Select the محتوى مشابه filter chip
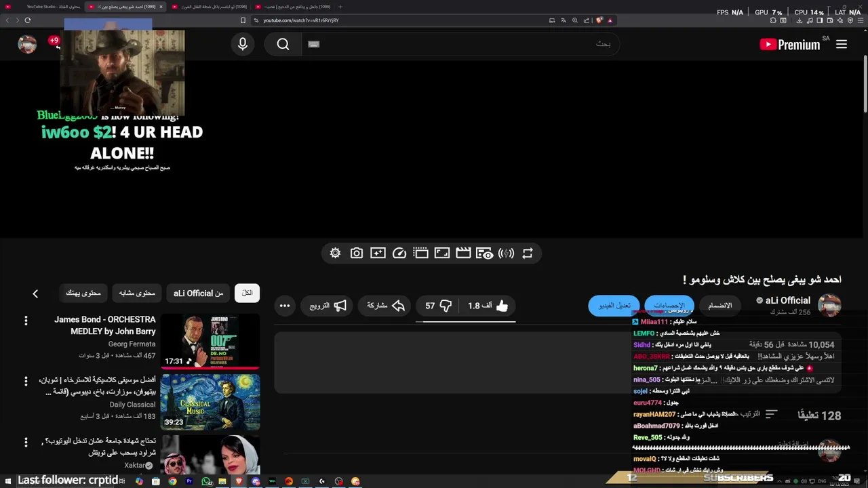Screen dimensions: 868x488 137,293
